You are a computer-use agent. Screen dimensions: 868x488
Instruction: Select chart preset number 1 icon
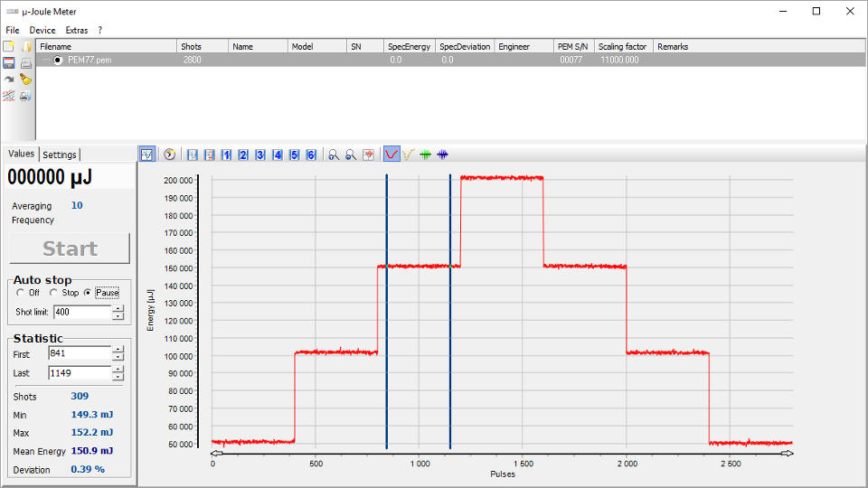[226, 155]
